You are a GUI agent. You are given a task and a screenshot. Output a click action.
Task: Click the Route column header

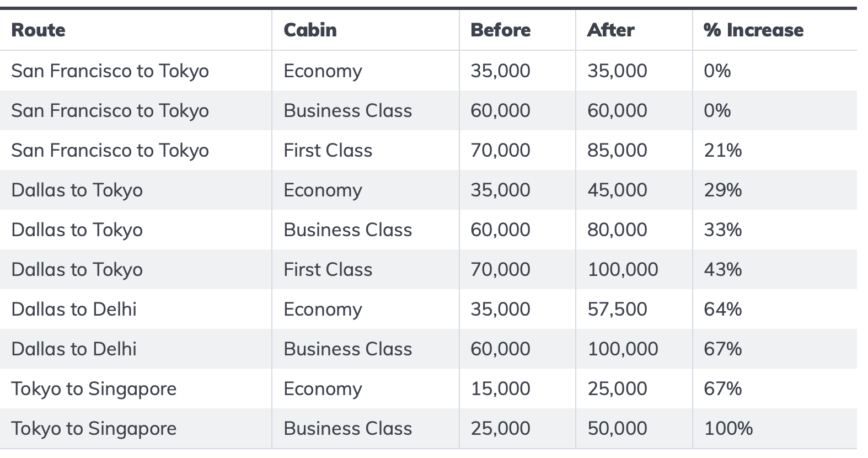pos(39,30)
